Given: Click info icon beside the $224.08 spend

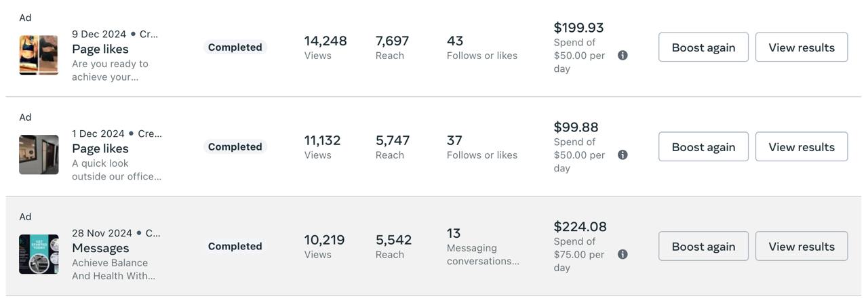Looking at the screenshot, I should [x=623, y=254].
